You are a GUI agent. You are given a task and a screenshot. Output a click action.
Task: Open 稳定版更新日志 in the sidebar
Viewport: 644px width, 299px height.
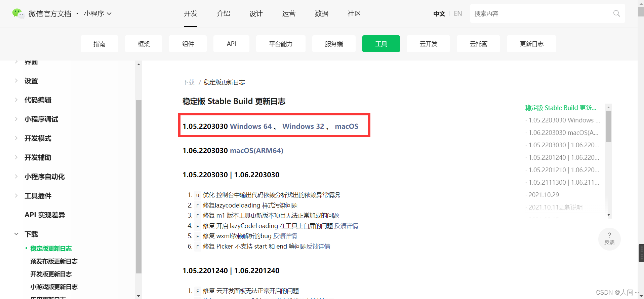(x=51, y=249)
